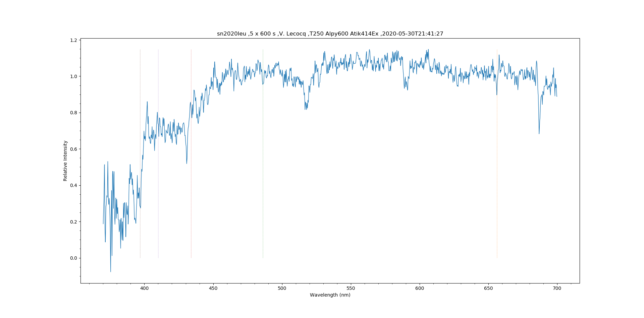644x318 pixels.
Task: Click the "Relative Intensity" y-axis label
Action: (65, 161)
